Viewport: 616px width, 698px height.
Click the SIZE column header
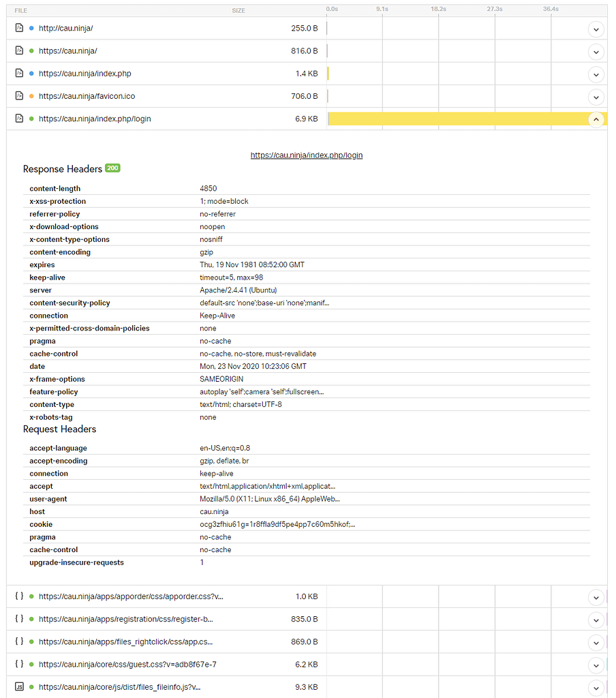[x=238, y=11]
